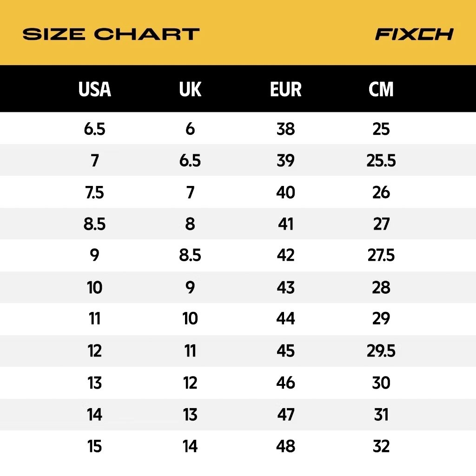The width and height of the screenshot is (476, 476).
Task: Click the 29.5 CM value
Action: click(381, 351)
